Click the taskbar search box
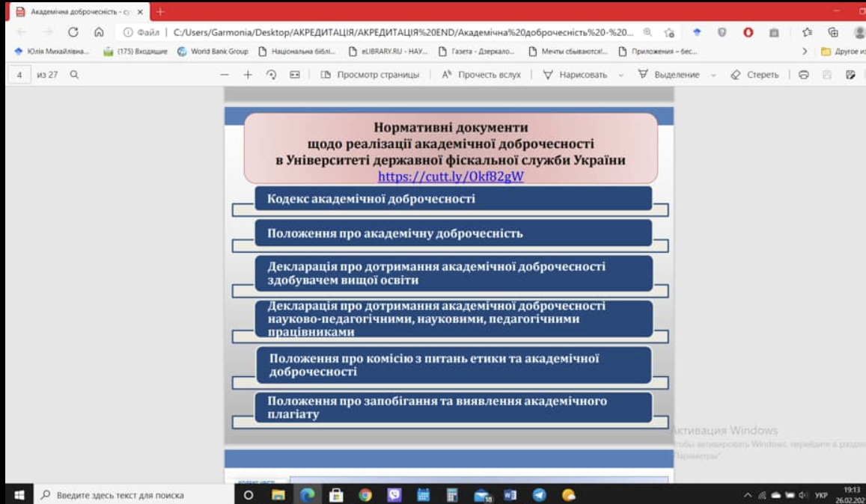The height and width of the screenshot is (504, 866). 134,495
